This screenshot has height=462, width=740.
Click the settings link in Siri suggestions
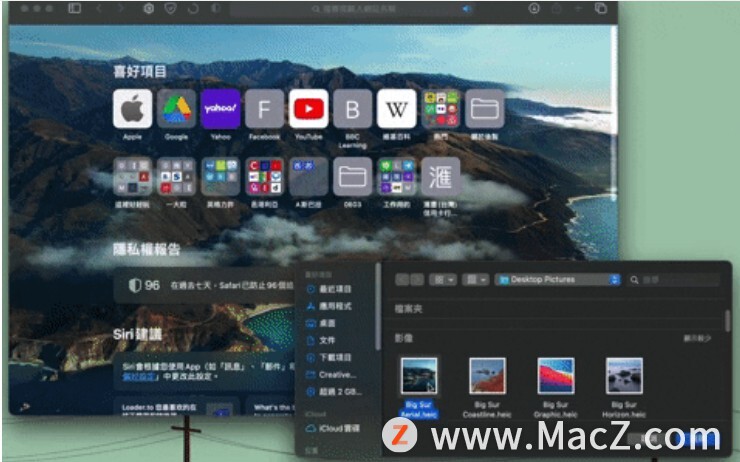pos(138,377)
